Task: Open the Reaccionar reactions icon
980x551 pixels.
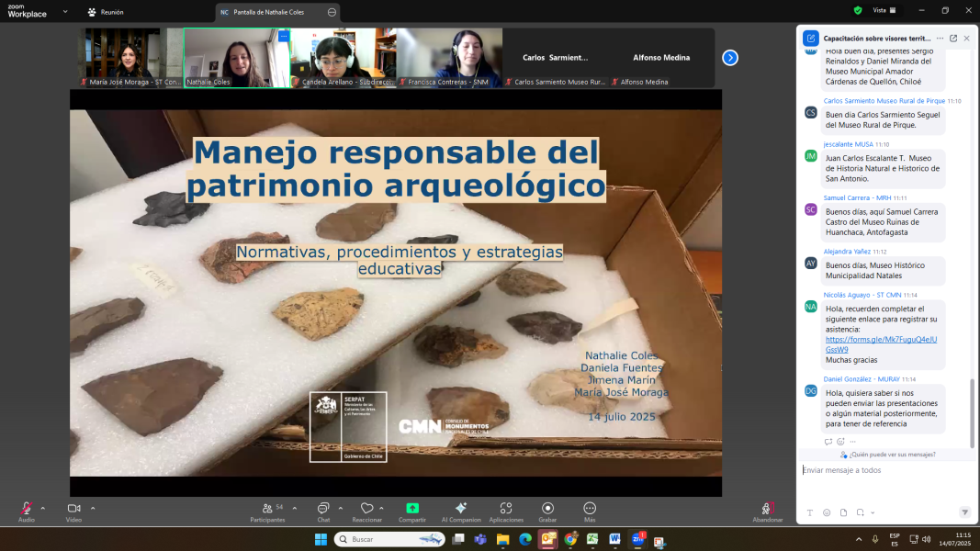Action: point(366,509)
